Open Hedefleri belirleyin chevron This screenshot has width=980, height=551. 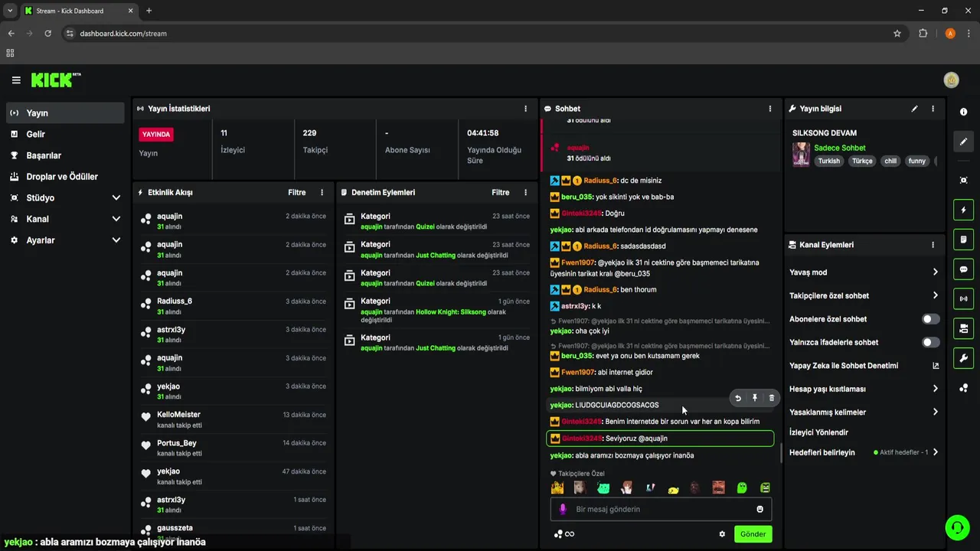coord(935,452)
